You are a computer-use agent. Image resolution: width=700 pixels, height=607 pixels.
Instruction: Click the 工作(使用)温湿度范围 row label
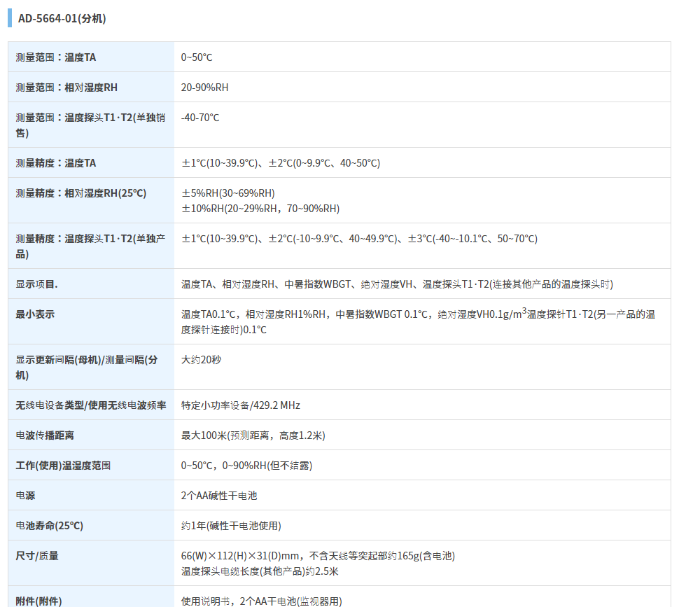tap(63, 466)
